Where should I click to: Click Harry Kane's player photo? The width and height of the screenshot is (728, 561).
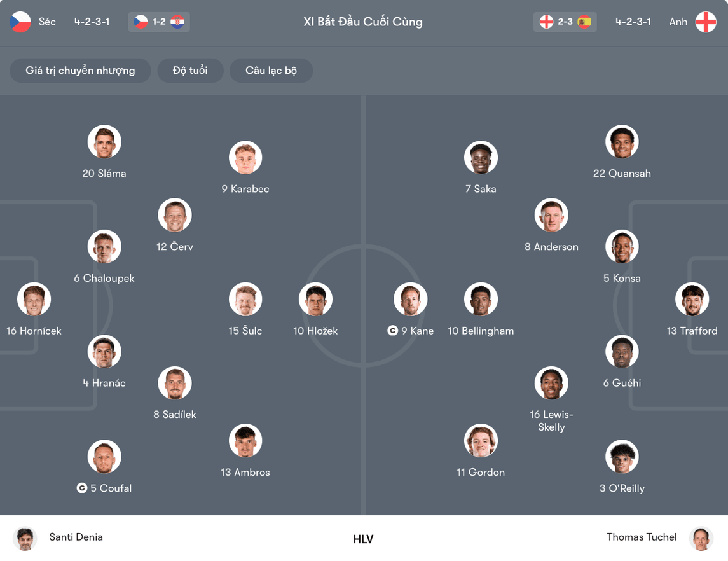[411, 299]
